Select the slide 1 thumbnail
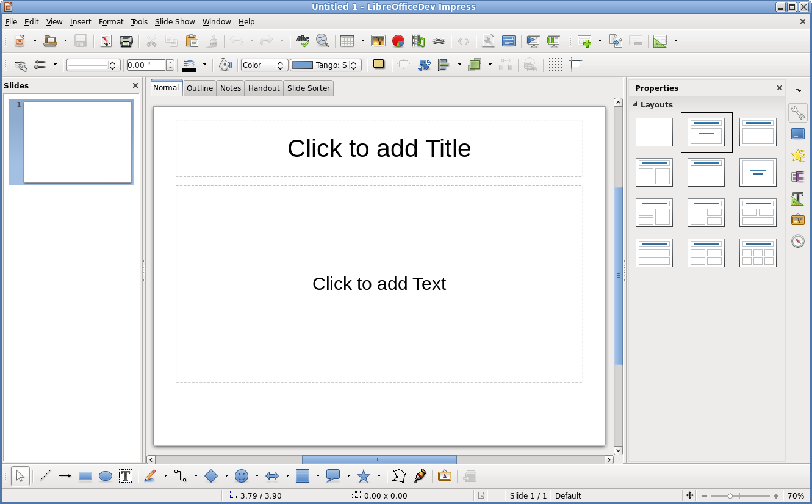This screenshot has width=812, height=504. click(x=77, y=142)
